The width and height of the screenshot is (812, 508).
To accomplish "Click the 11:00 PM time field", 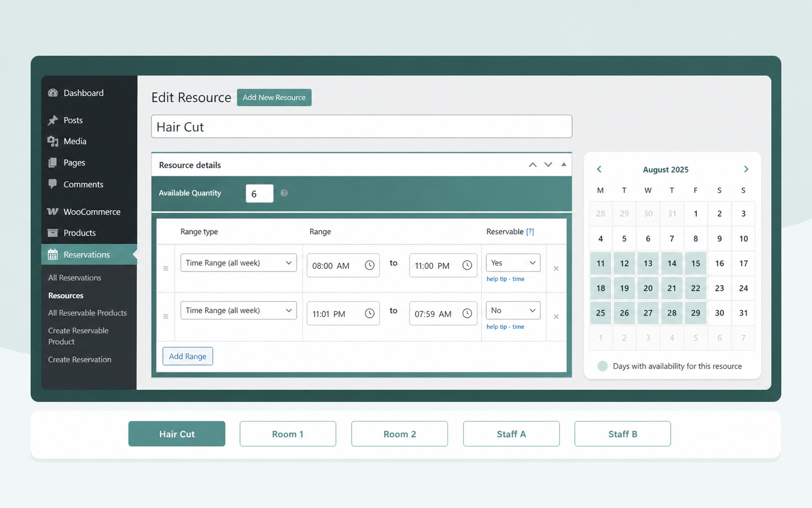I will point(443,265).
